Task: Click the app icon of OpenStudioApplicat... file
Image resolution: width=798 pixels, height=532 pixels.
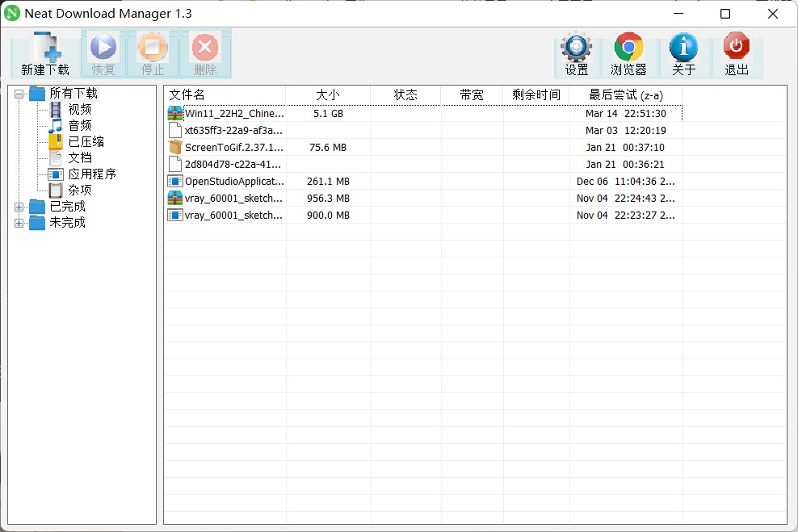Action: tap(175, 181)
